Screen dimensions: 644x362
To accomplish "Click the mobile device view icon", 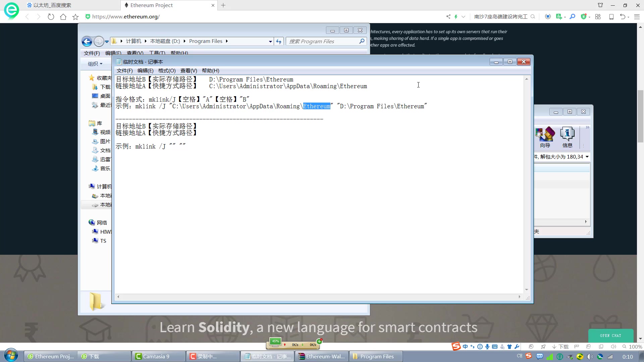I will point(611,16).
